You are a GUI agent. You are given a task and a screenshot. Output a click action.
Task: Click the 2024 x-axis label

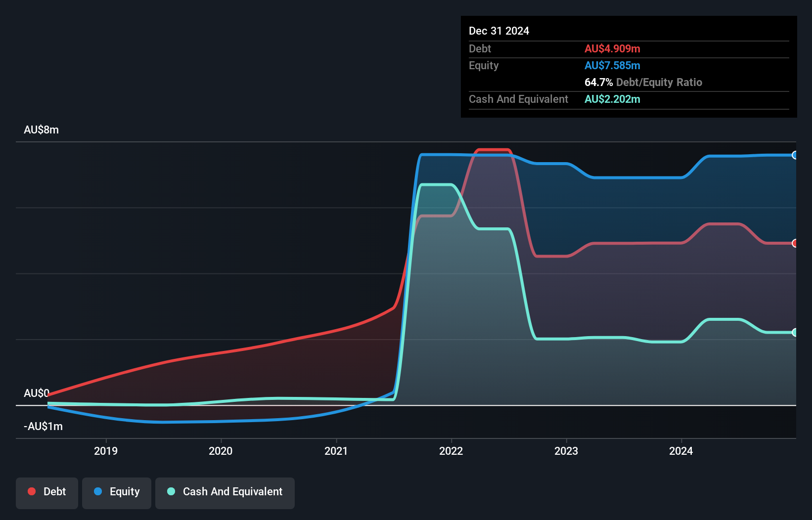(x=681, y=451)
